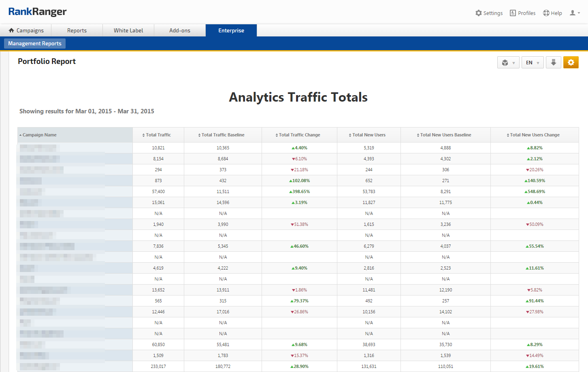The width and height of the screenshot is (588, 372).
Task: Select the Add-ons tab
Action: (180, 30)
